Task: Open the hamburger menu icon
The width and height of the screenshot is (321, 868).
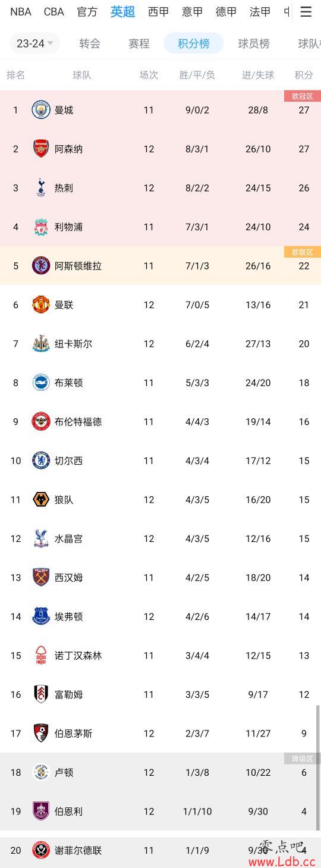Action: tap(306, 12)
